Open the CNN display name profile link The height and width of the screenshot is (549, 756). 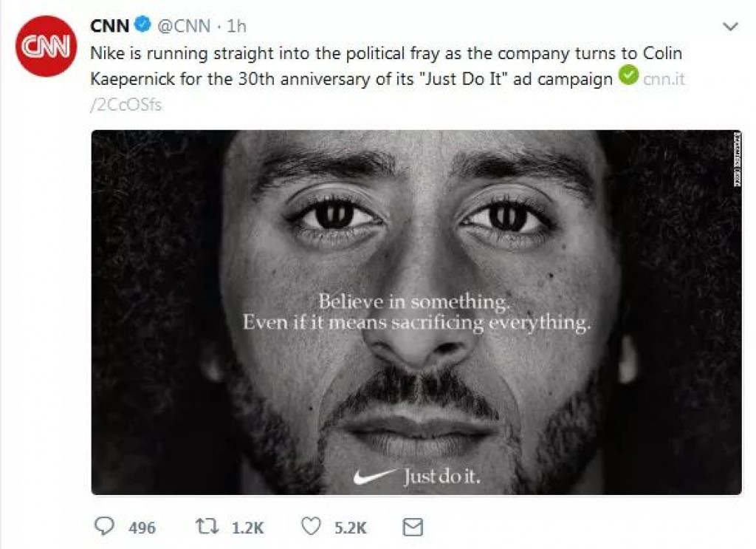[110, 26]
